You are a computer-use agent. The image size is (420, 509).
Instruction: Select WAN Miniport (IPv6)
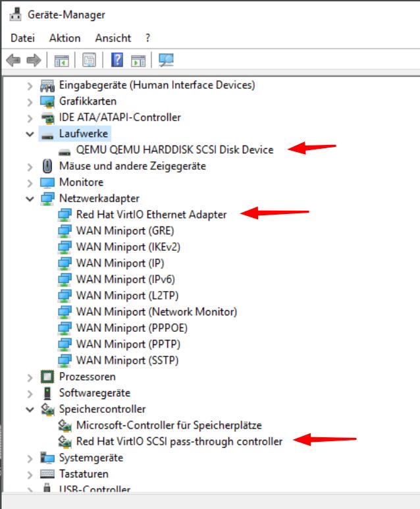tap(125, 279)
